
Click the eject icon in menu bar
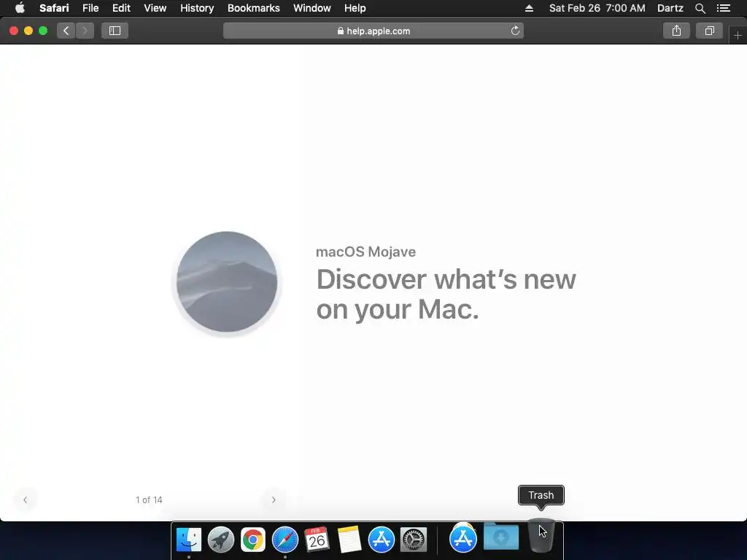point(529,8)
